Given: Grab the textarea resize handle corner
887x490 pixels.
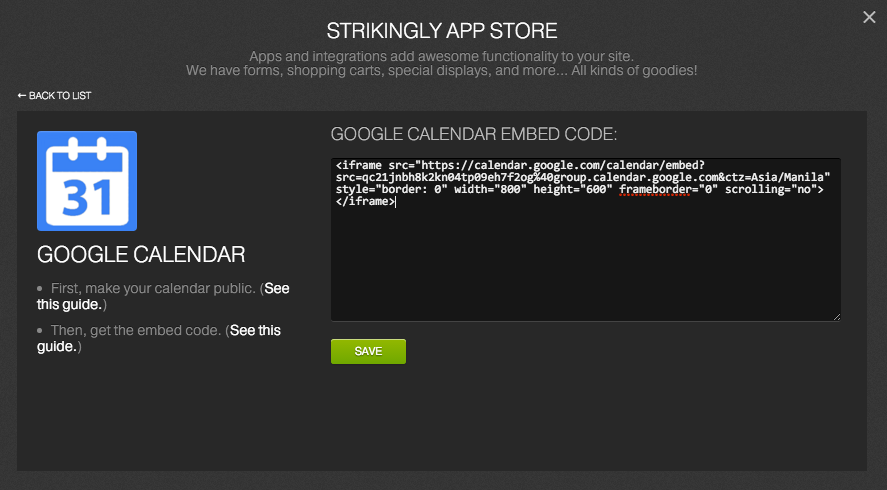Looking at the screenshot, I should click(837, 317).
